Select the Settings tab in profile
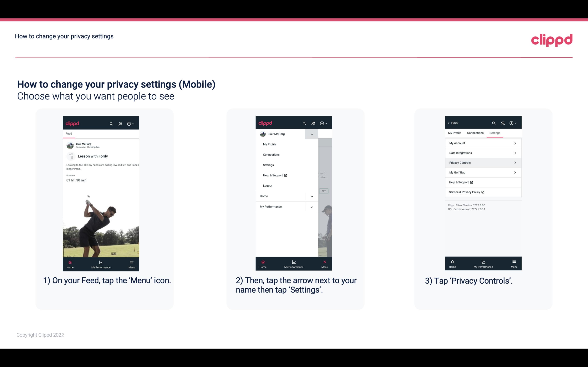 [x=495, y=133]
